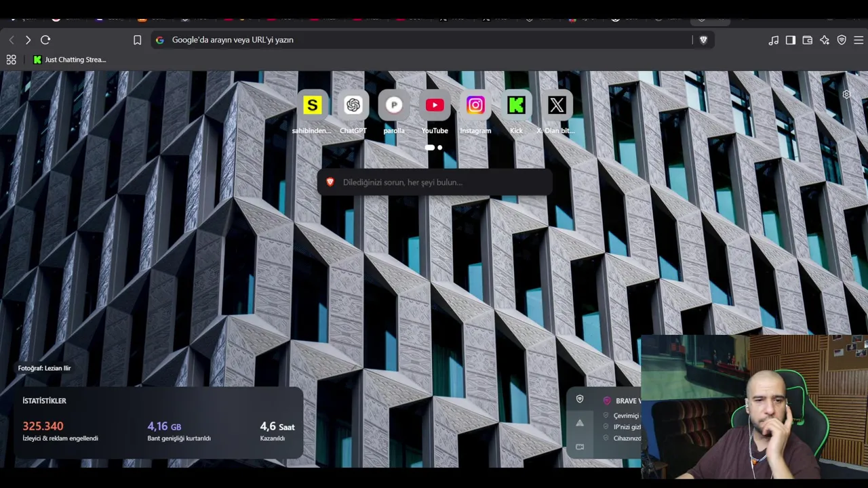Open Leo AI sparkle icon in toolbar
868x488 pixels.
[825, 40]
